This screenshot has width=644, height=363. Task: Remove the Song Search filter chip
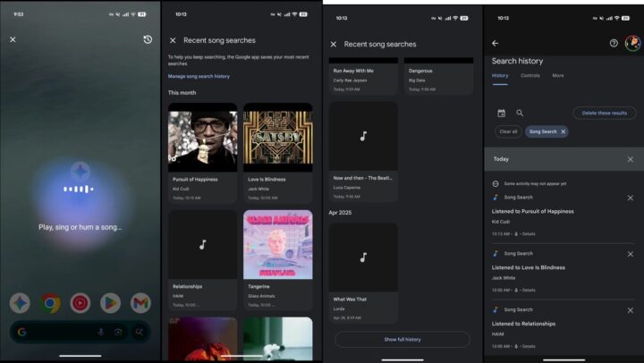[563, 131]
